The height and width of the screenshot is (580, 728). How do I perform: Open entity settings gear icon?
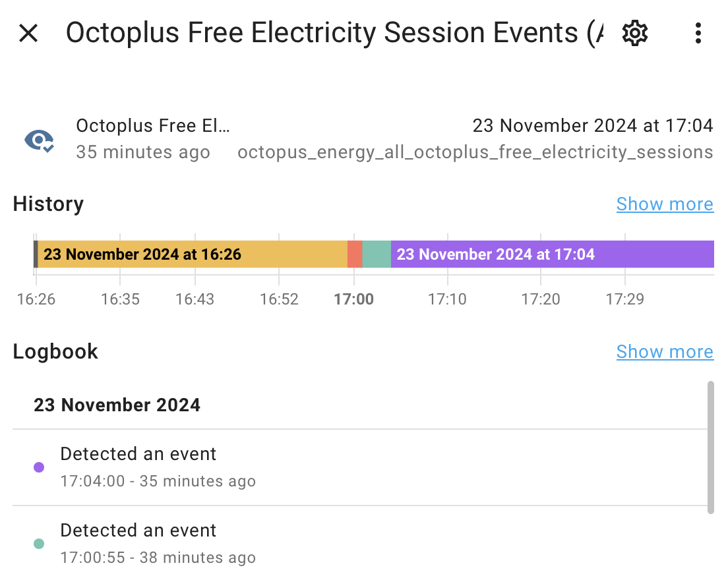tap(634, 34)
